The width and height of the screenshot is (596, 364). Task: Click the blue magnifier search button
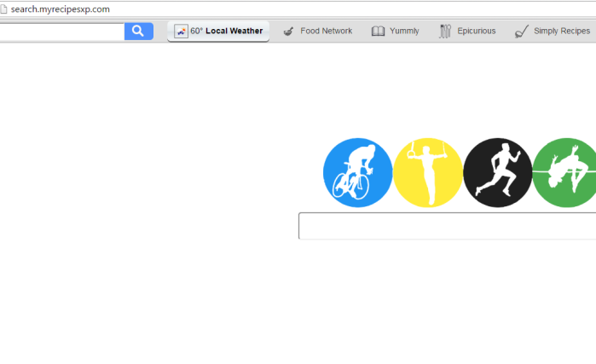[139, 32]
